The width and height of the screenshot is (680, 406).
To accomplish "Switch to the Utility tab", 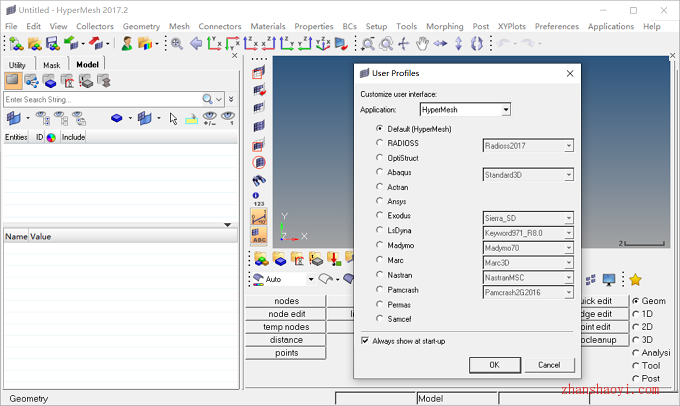I will pos(17,65).
